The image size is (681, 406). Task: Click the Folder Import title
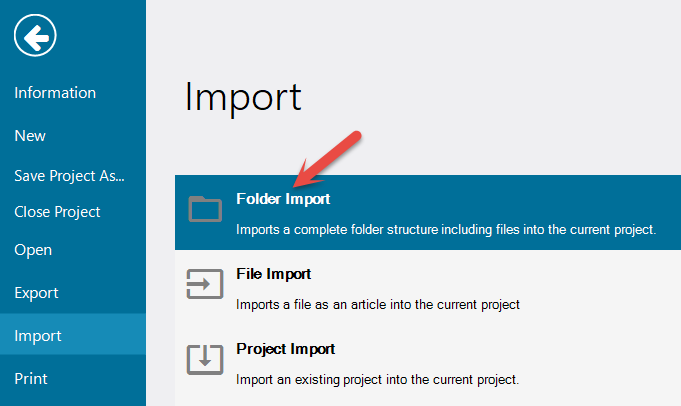283,199
